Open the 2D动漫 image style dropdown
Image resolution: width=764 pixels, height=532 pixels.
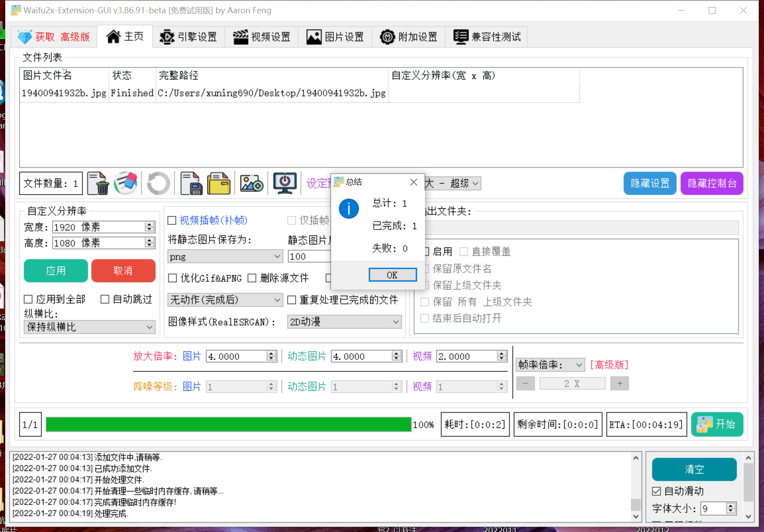344,322
